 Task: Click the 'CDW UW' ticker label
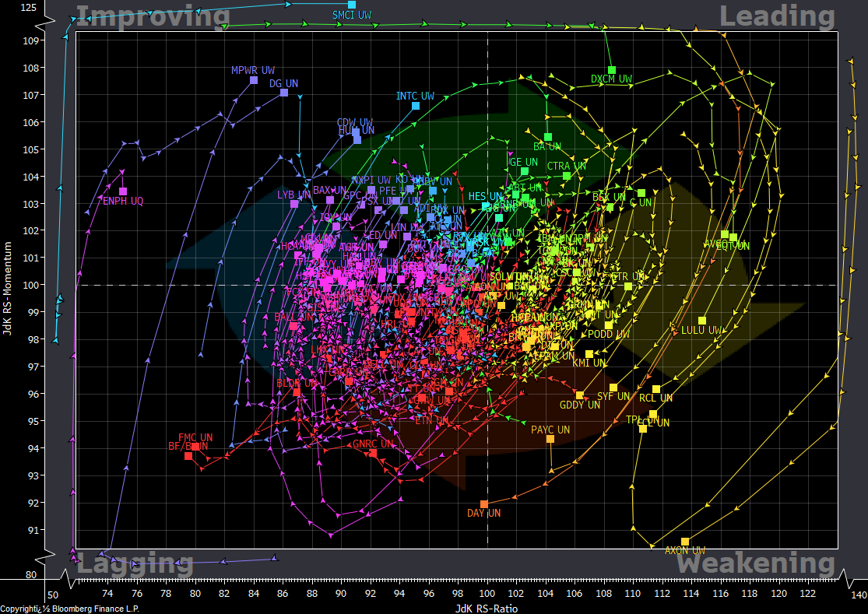click(355, 122)
